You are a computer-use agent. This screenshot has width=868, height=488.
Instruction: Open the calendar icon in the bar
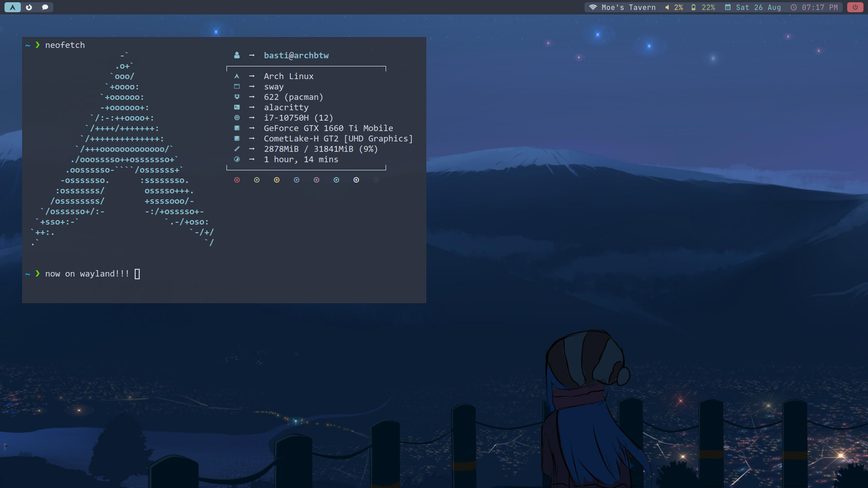[728, 7]
